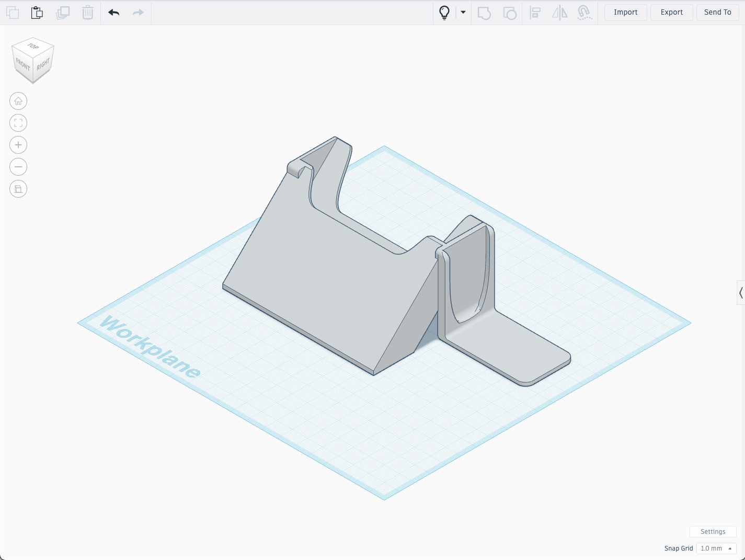Click the Redo arrow

[x=138, y=13]
